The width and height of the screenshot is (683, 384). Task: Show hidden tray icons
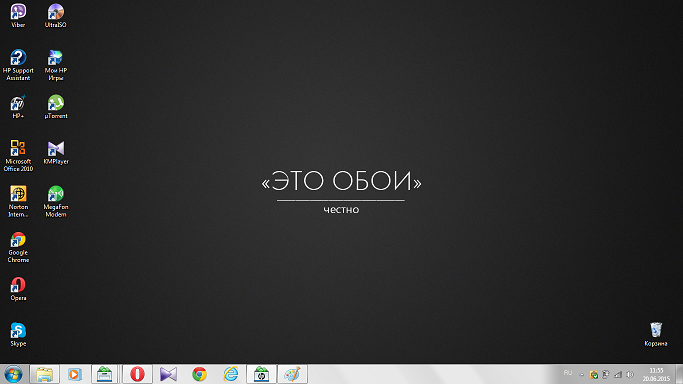[x=582, y=374]
